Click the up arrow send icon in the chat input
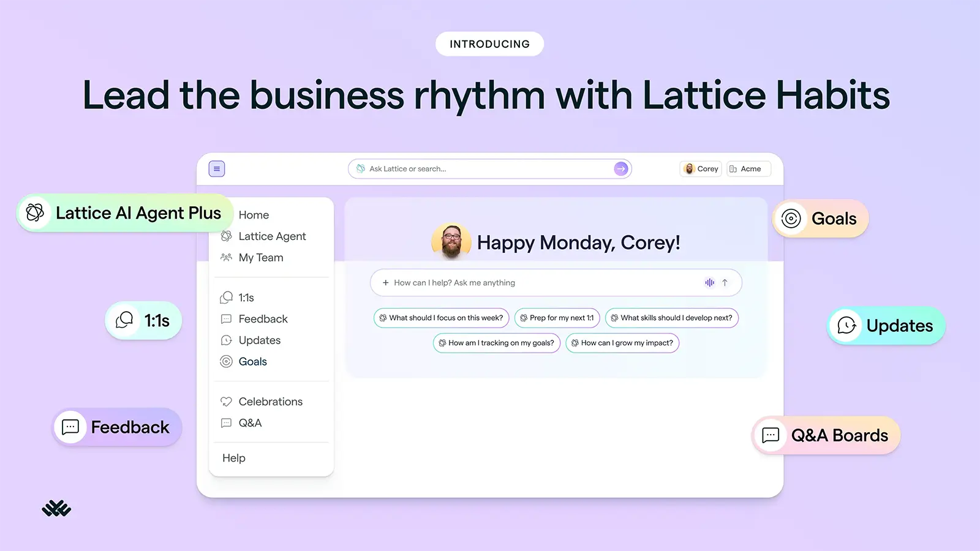The height and width of the screenshot is (551, 980). 725,283
